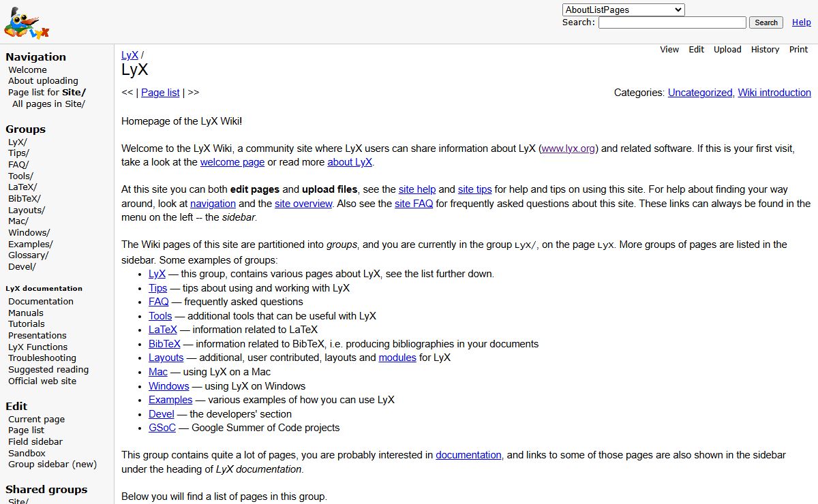Open Official web site in sidebar
The width and height of the screenshot is (818, 504).
point(42,381)
